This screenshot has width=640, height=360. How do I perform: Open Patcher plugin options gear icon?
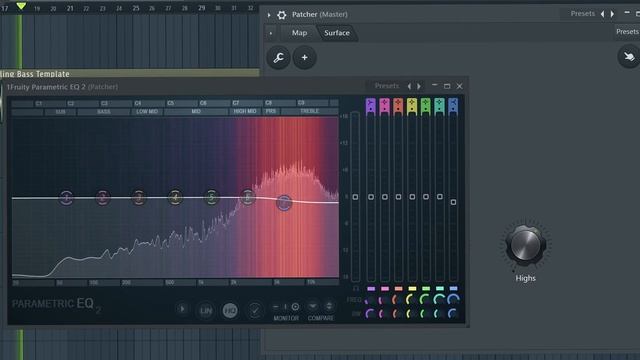pos(282,15)
